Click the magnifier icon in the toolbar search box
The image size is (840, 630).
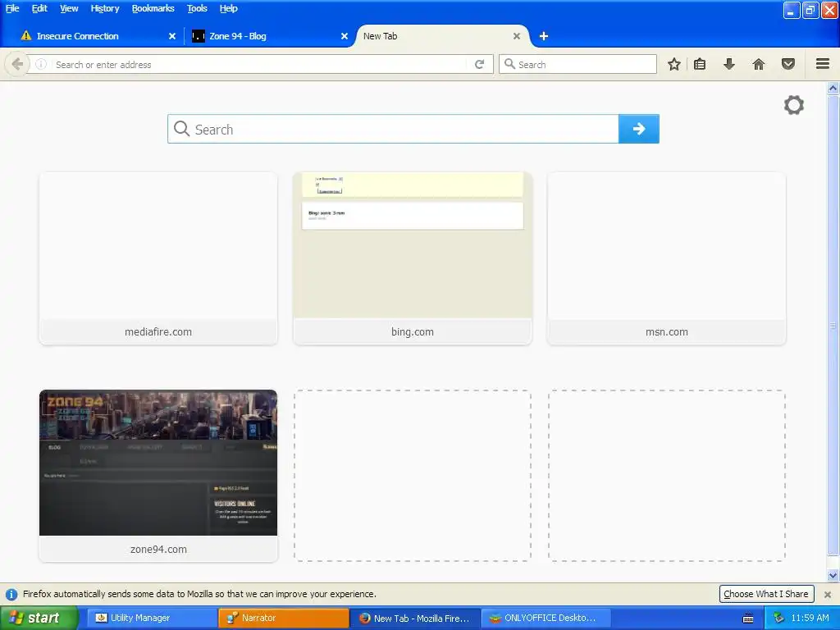[509, 64]
